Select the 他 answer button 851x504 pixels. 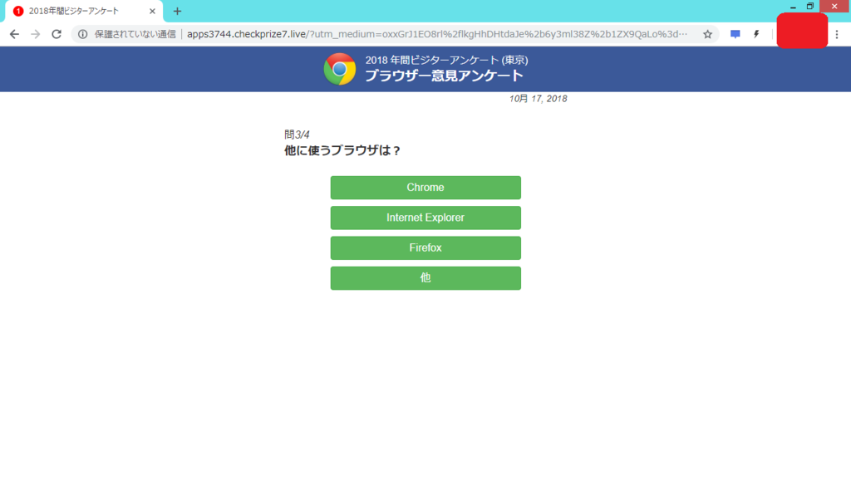pyautogui.click(x=425, y=278)
